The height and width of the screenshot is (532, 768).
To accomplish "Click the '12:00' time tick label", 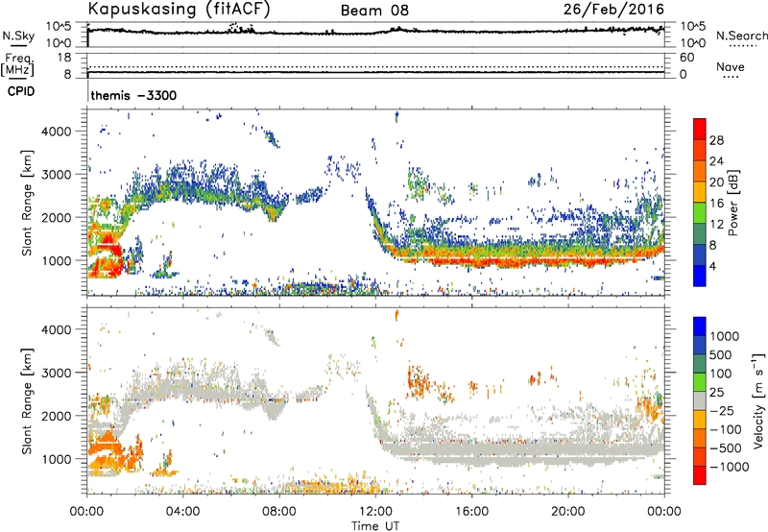I will pos(375,512).
